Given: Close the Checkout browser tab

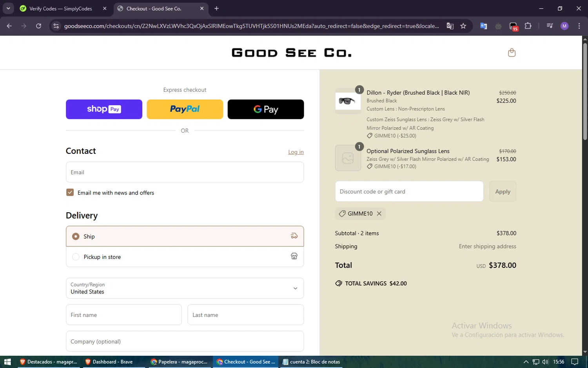Looking at the screenshot, I should tap(202, 9).
